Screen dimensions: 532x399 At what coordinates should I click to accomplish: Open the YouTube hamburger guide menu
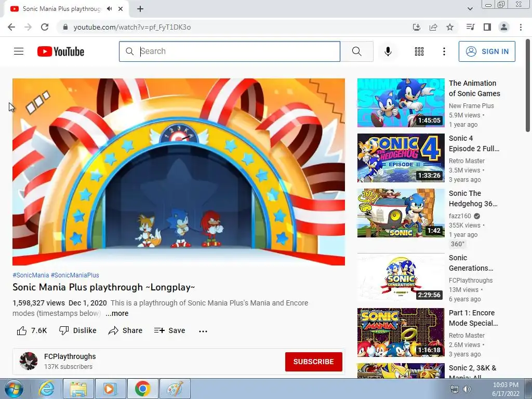(19, 51)
